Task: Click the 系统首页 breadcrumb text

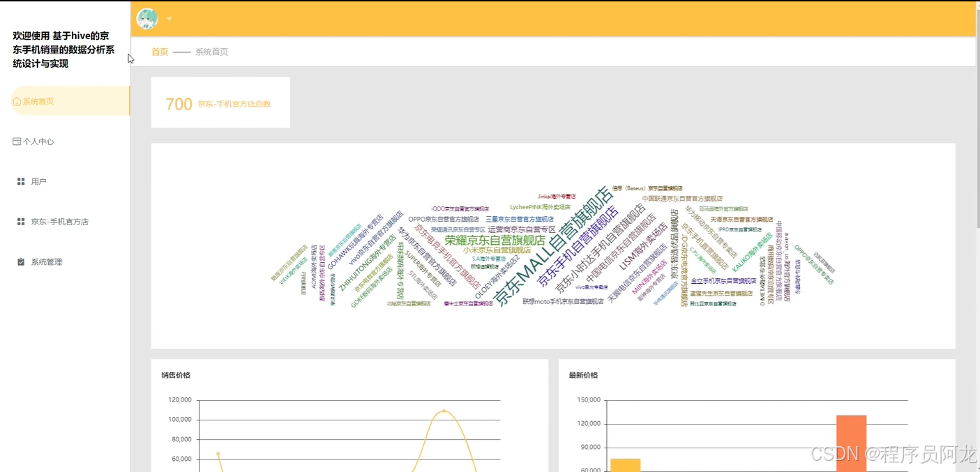Action: [x=211, y=52]
